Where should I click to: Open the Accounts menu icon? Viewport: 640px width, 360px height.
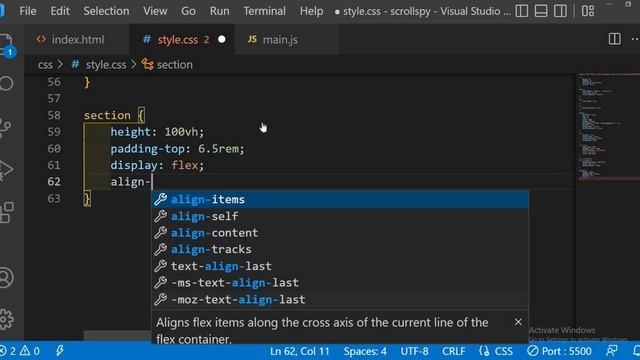click(x=7, y=278)
